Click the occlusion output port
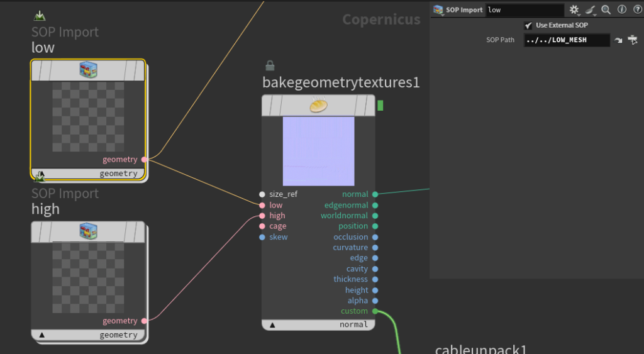The image size is (644, 354). coord(375,237)
